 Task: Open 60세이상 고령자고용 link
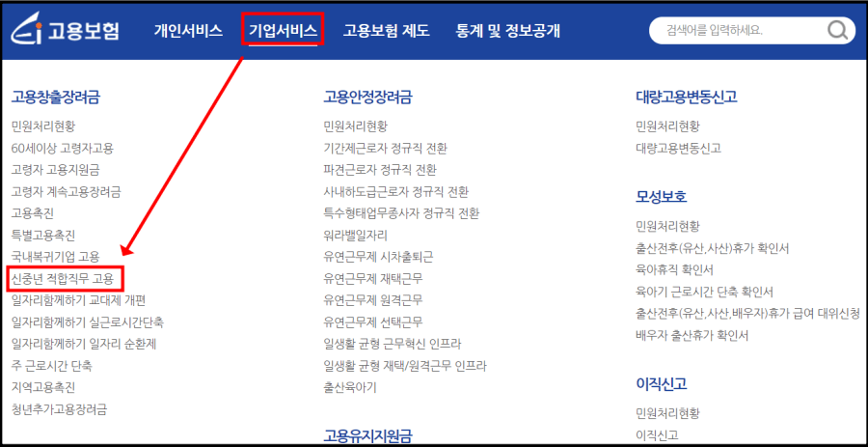pos(62,148)
